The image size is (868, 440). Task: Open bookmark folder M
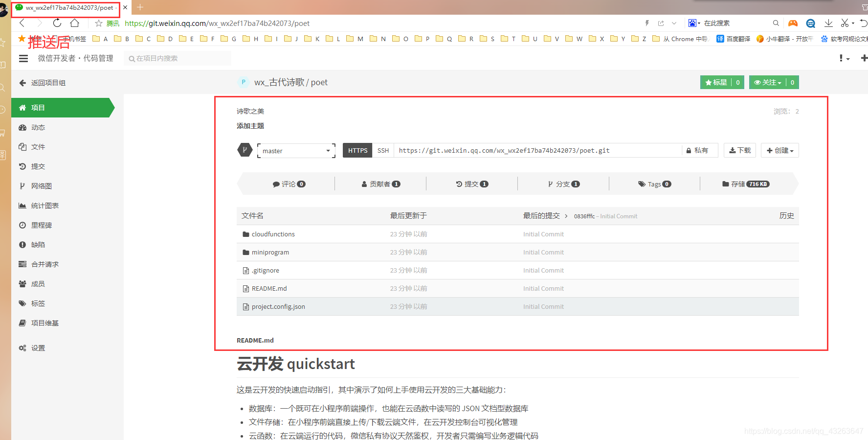(x=355, y=39)
